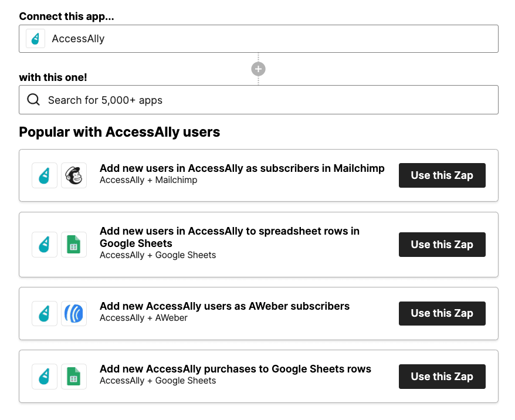Viewport: 515px width, 420px height.
Task: Open the Mailchimp subscribers Zap title link
Action: click(241, 168)
